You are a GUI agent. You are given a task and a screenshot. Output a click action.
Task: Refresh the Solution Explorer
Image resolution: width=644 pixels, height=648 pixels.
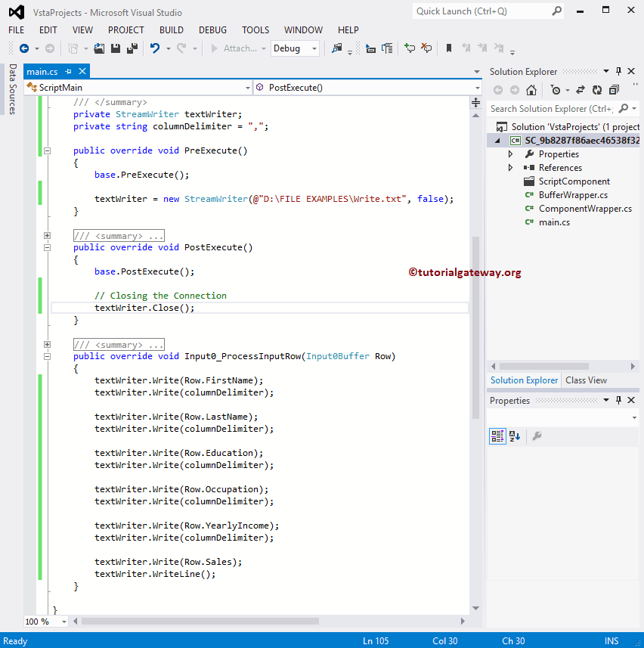click(597, 89)
